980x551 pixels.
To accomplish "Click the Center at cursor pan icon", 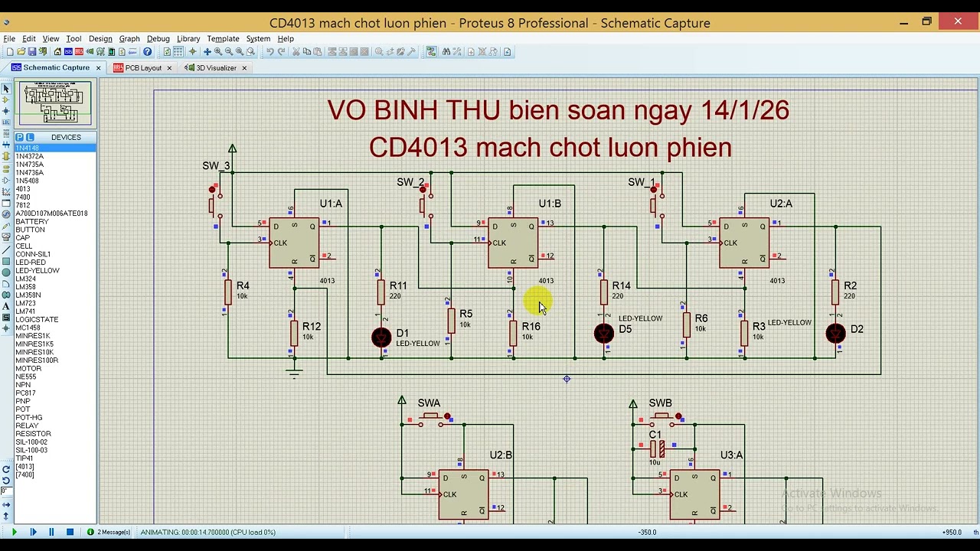I will [207, 52].
